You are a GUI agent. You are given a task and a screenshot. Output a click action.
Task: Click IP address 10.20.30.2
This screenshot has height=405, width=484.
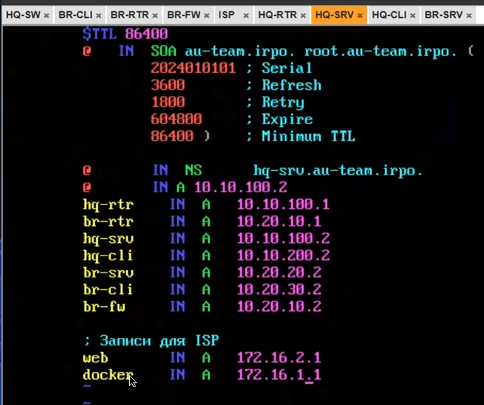(279, 290)
